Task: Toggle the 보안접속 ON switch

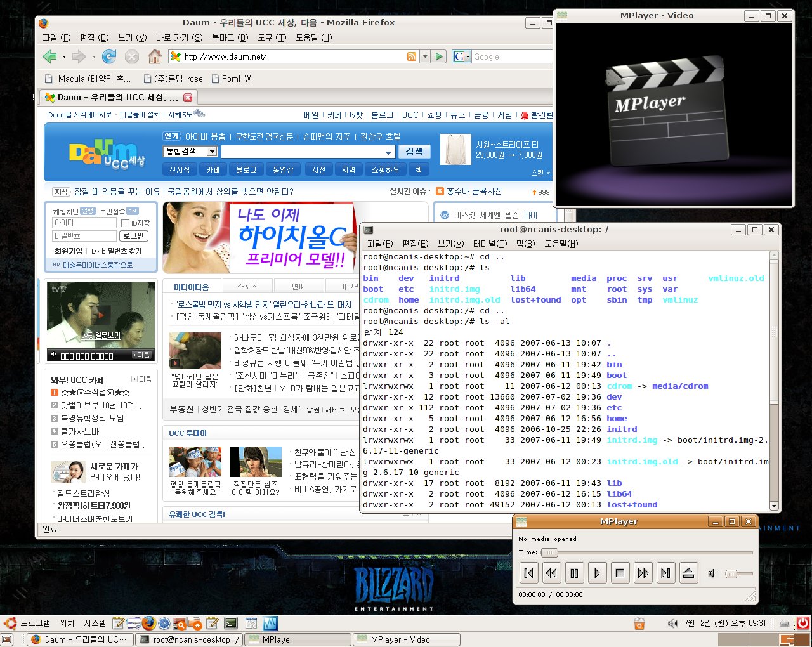Action: point(132,211)
